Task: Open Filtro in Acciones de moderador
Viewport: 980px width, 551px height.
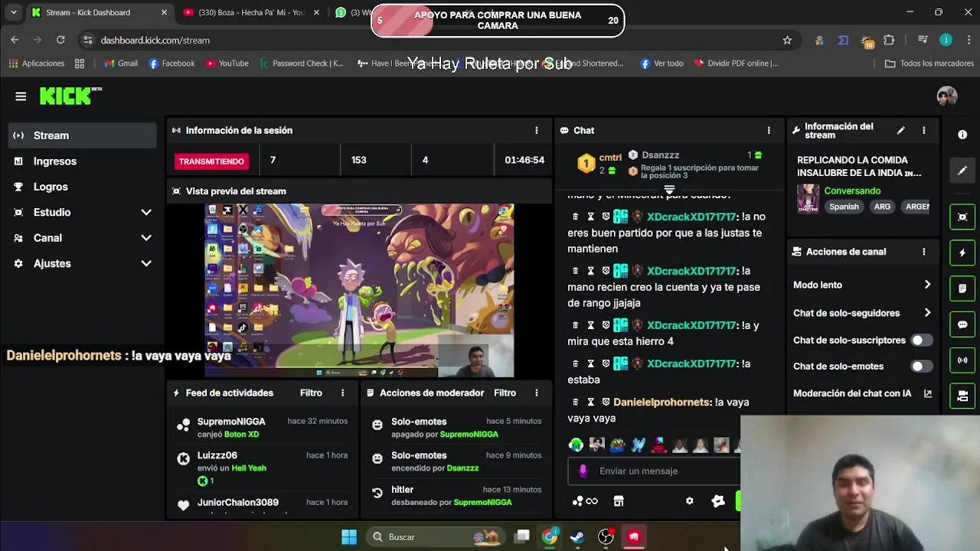Action: click(x=505, y=393)
